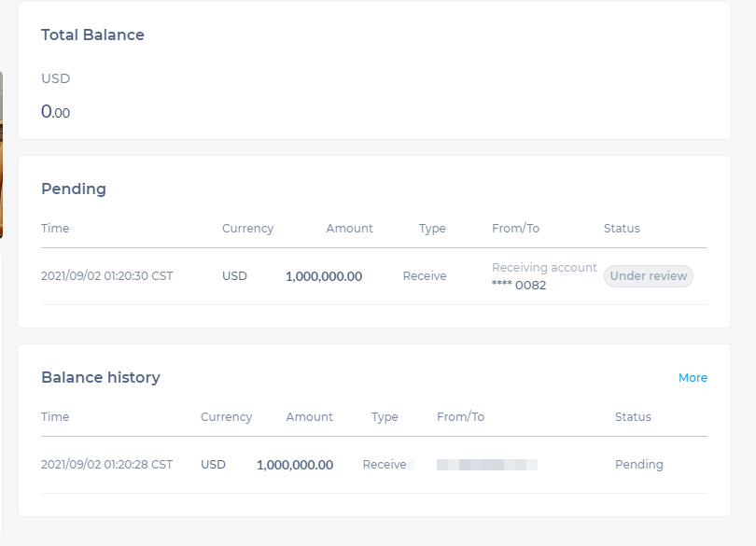Click the Pending section heading
The width and height of the screenshot is (756, 546).
(x=74, y=189)
